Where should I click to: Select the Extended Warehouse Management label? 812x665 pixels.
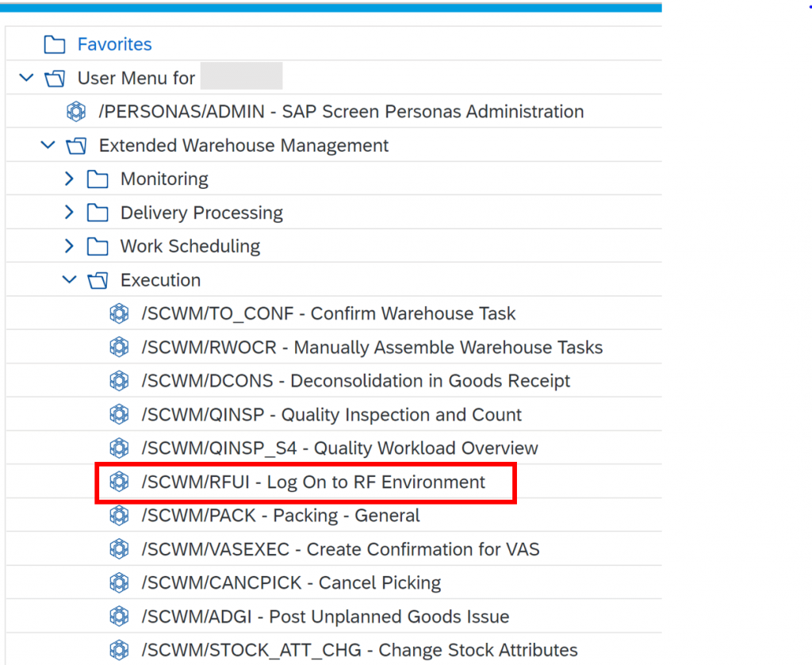pyautogui.click(x=244, y=146)
